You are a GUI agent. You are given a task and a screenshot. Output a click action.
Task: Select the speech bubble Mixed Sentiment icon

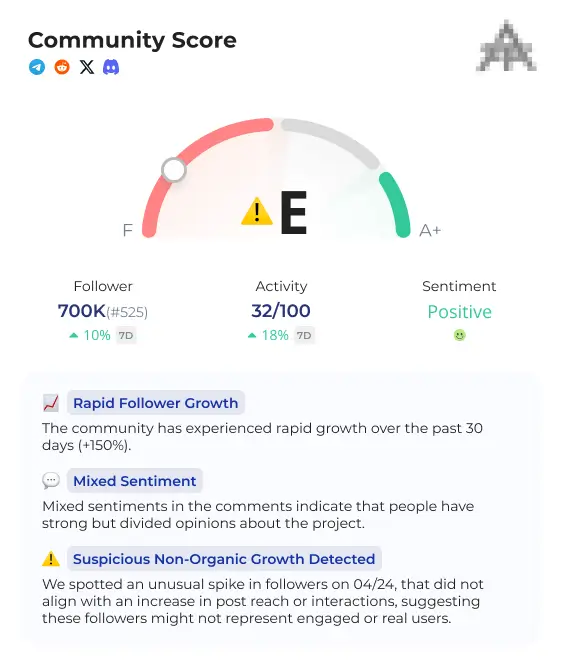(x=51, y=481)
